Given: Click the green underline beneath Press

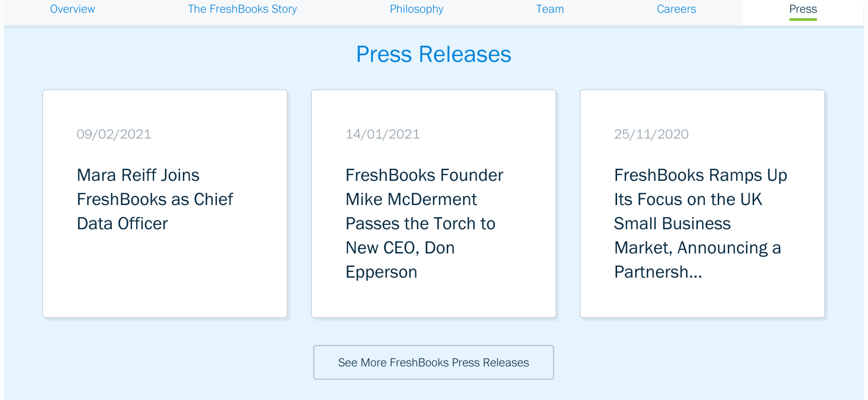Looking at the screenshot, I should (x=802, y=19).
